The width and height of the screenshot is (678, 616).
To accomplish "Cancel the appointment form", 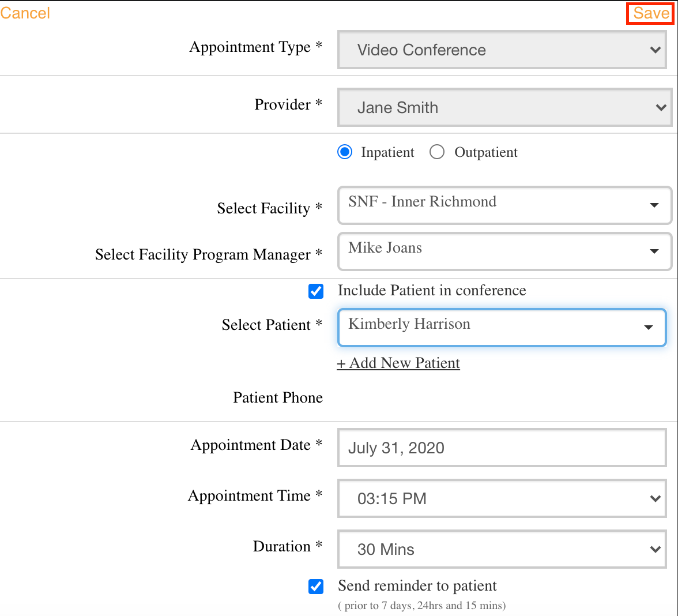I will (25, 13).
